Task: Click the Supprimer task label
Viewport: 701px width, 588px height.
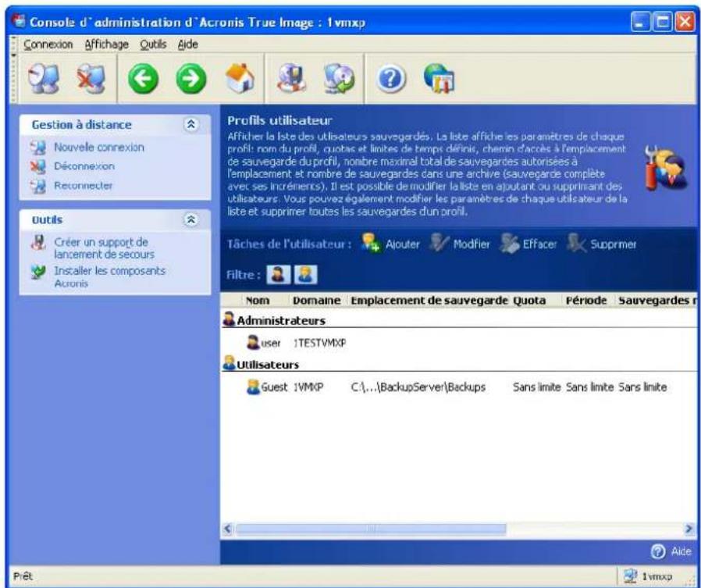Action: pyautogui.click(x=613, y=244)
